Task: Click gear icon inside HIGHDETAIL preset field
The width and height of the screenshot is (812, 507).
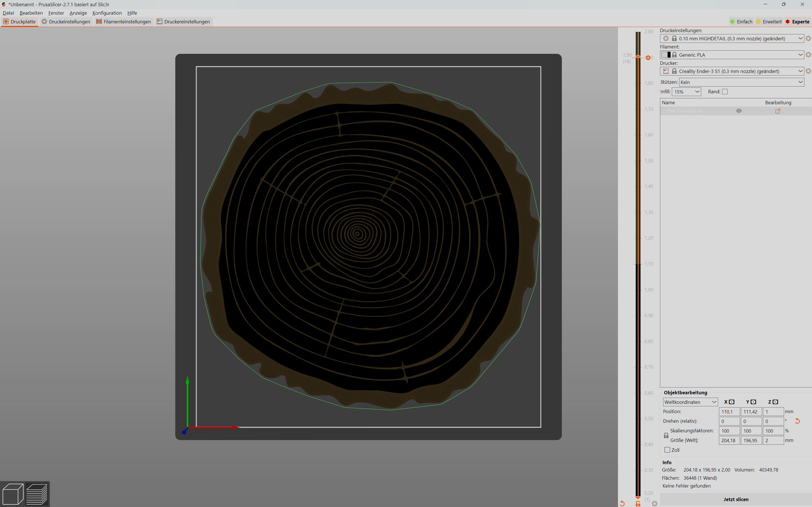Action: pos(666,39)
